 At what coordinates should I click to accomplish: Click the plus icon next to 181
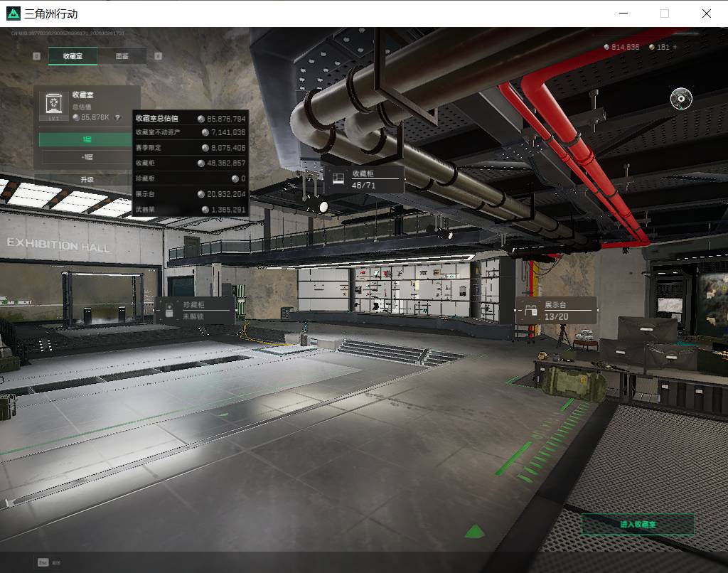[x=675, y=47]
